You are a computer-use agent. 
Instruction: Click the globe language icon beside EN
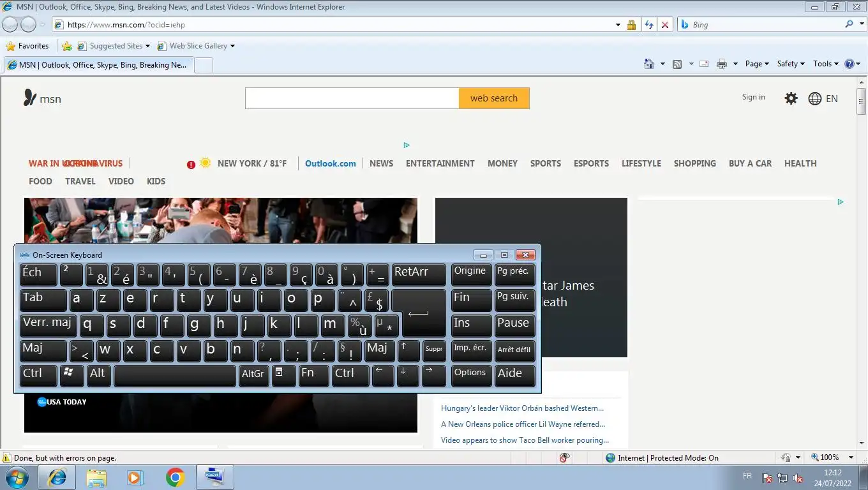(x=815, y=98)
